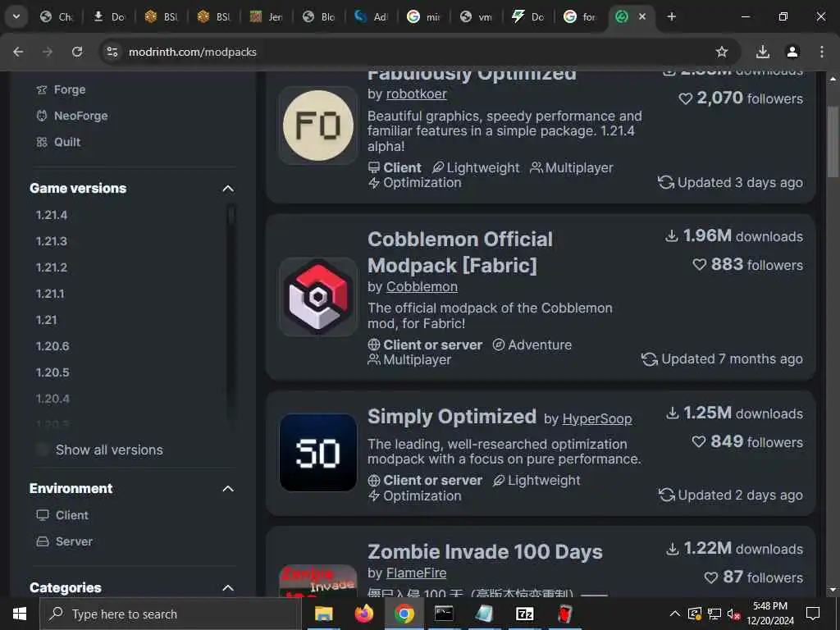
Task: Filter by game version 1.20.4
Action: (52, 399)
